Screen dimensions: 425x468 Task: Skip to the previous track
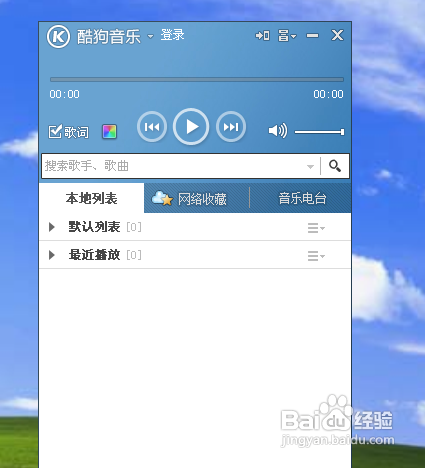click(152, 127)
